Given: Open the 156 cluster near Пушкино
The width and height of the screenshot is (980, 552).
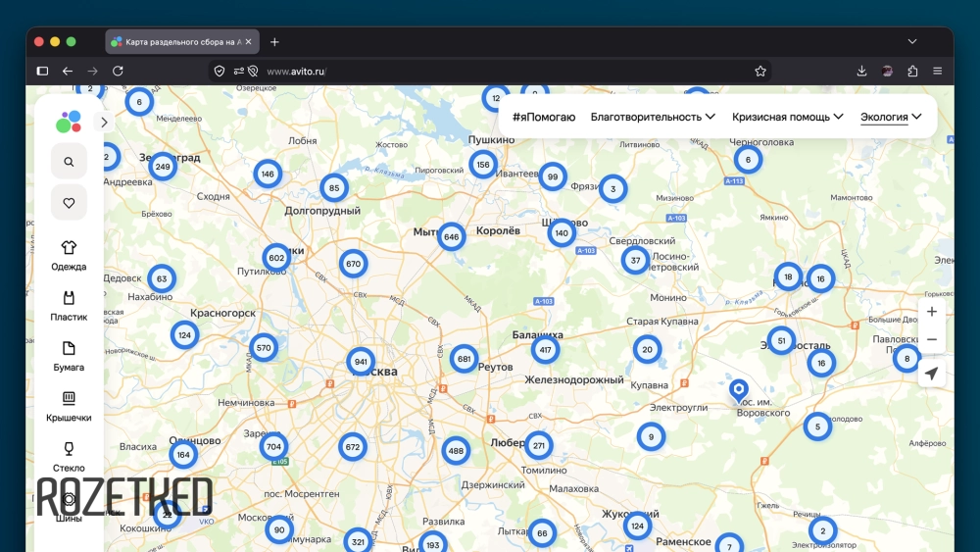Looking at the screenshot, I should point(483,165).
